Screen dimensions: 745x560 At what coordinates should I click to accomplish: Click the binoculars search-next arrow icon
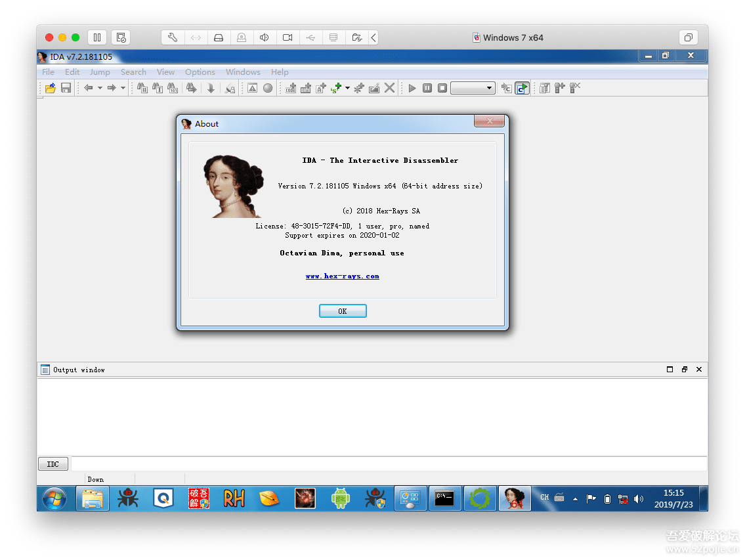click(192, 88)
